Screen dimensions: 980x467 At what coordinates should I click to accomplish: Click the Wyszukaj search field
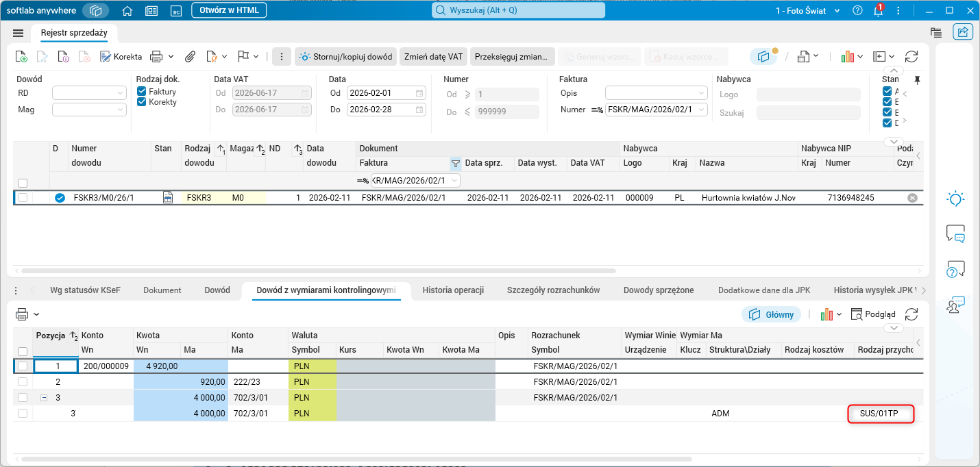[x=518, y=10]
